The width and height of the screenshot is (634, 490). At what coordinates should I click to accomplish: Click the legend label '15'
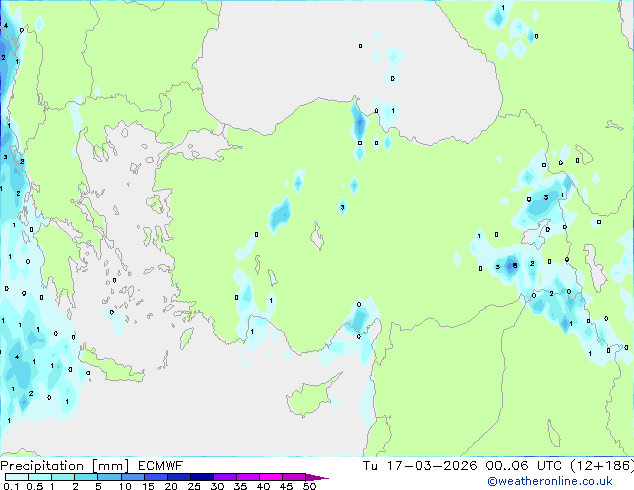point(148,486)
